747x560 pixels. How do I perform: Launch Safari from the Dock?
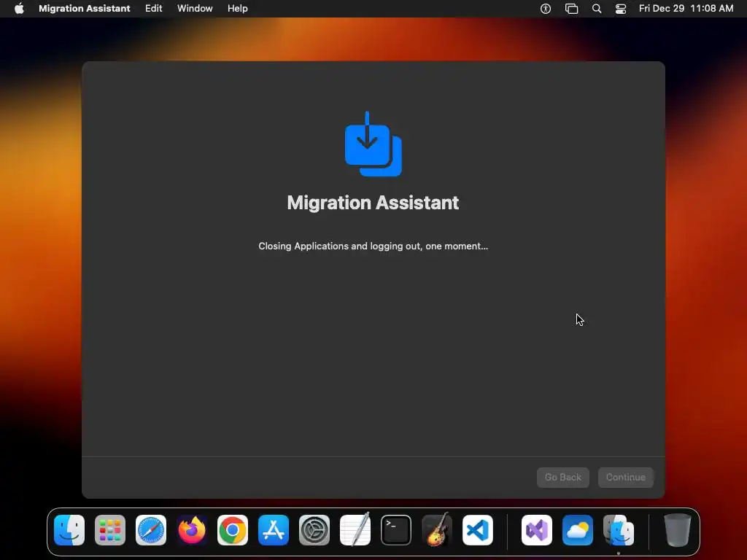[x=151, y=530]
